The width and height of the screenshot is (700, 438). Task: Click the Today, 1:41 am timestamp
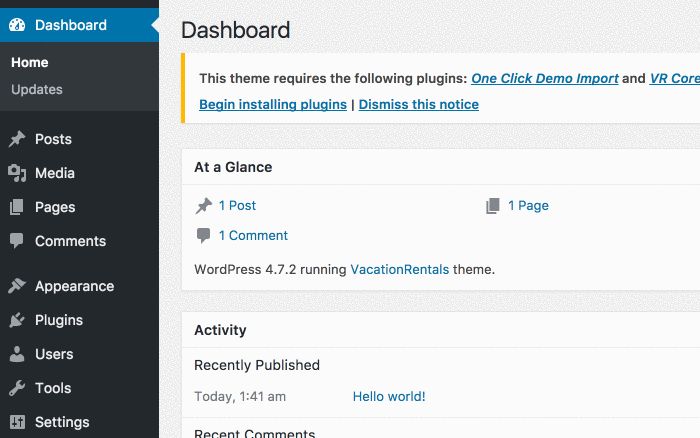pyautogui.click(x=240, y=396)
